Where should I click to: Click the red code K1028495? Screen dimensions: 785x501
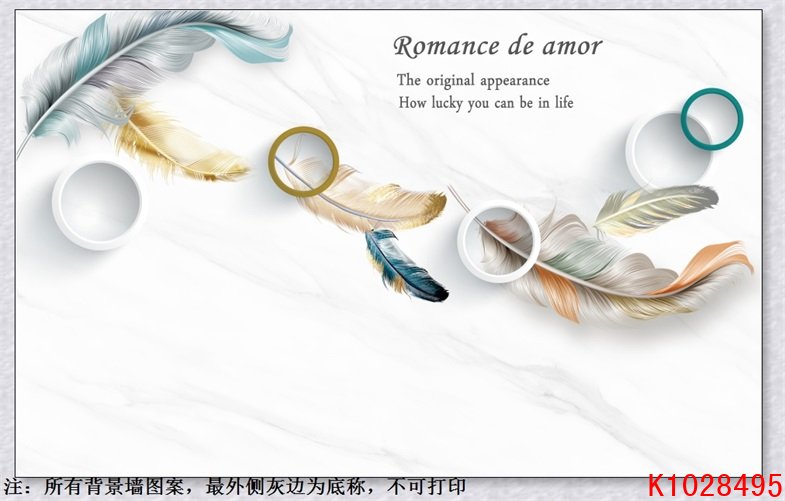pyautogui.click(x=715, y=485)
